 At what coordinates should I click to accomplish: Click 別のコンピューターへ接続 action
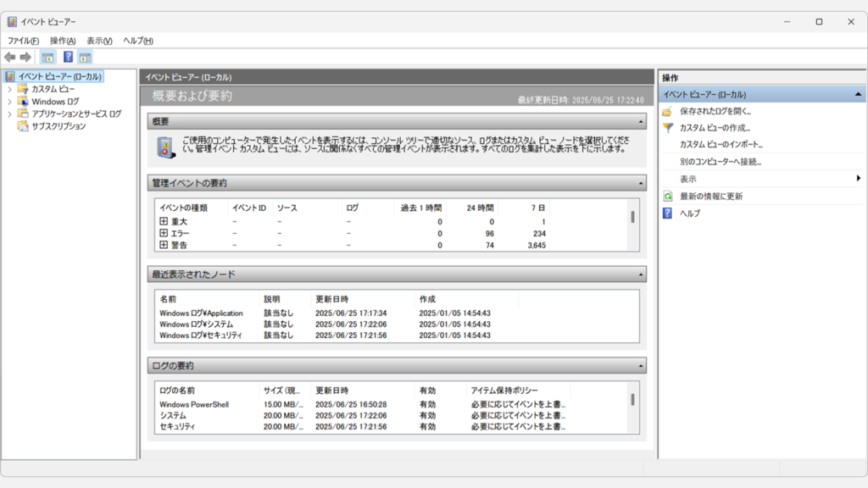721,162
